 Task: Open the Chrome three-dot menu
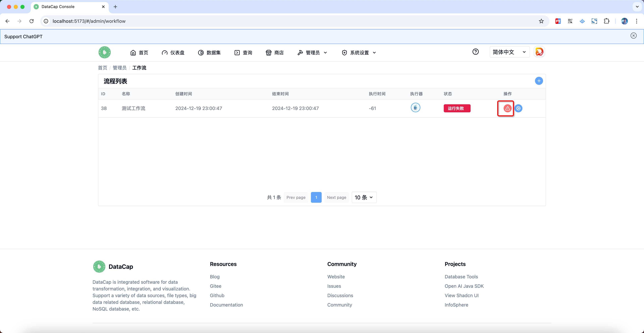[x=636, y=21]
